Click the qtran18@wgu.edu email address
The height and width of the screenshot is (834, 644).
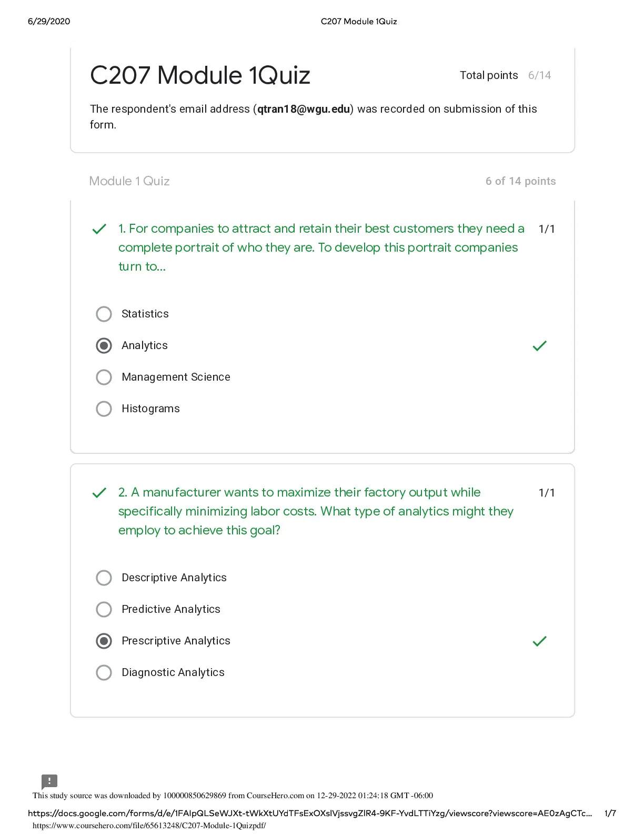[x=304, y=109]
